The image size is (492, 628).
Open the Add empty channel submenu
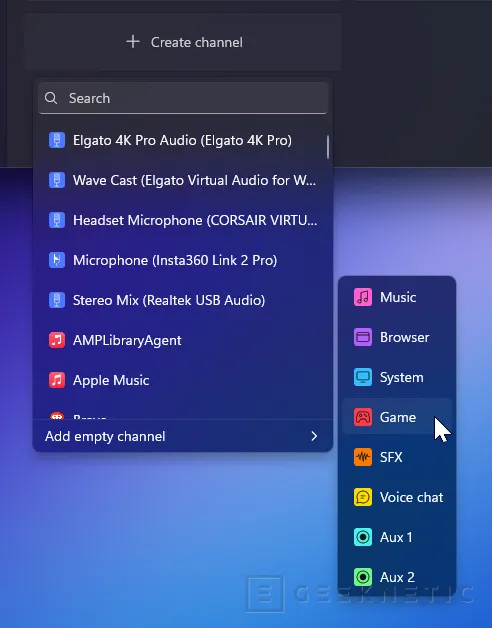pyautogui.click(x=183, y=436)
